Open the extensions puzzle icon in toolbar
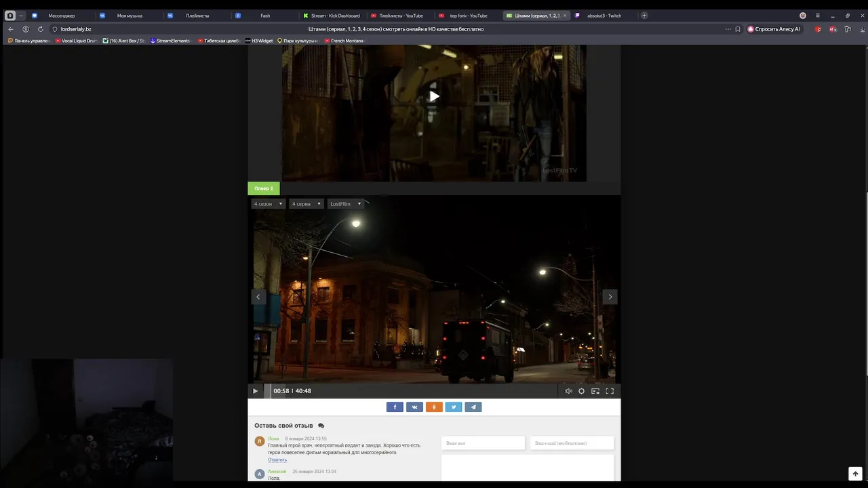 pyautogui.click(x=848, y=29)
